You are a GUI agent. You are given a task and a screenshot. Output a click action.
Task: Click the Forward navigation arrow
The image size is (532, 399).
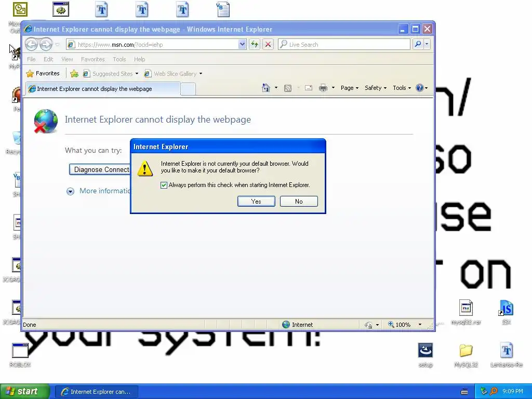(46, 45)
